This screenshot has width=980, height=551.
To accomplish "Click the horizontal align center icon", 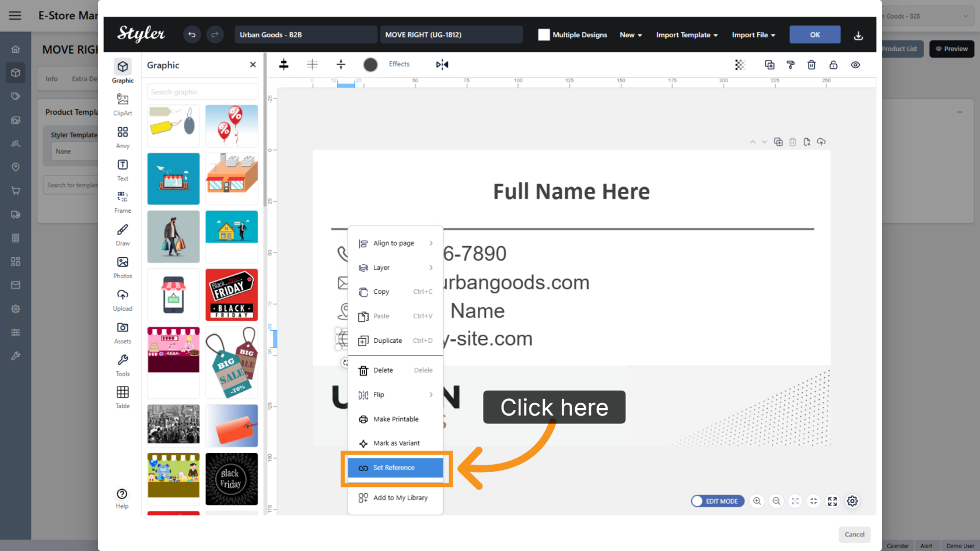I will [284, 65].
